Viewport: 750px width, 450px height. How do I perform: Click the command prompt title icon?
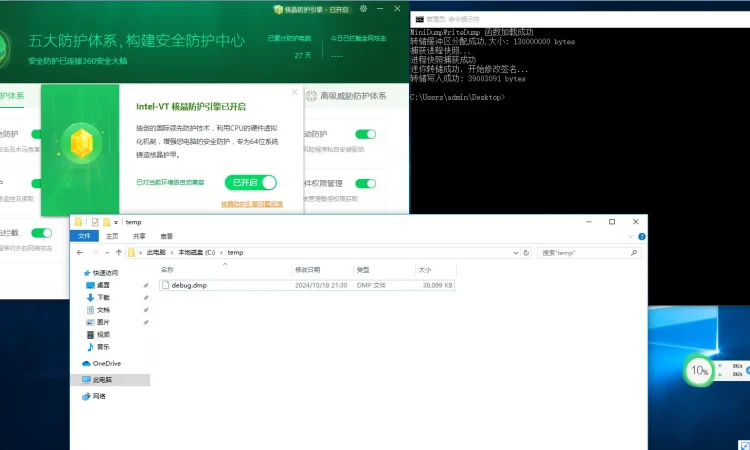[419, 19]
